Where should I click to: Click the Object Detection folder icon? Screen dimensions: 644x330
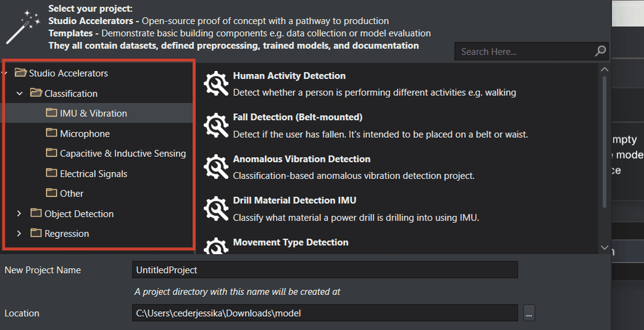36,213
